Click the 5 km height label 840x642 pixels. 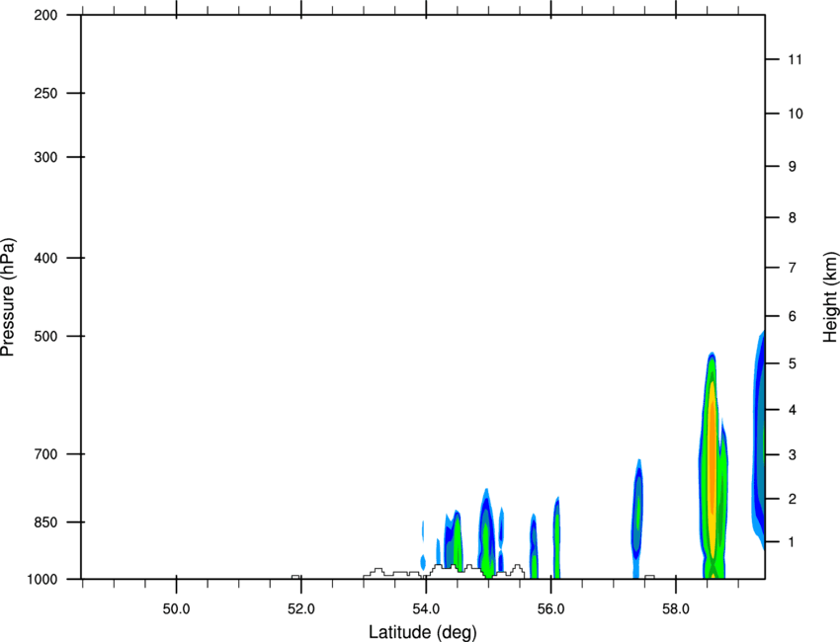coord(793,364)
